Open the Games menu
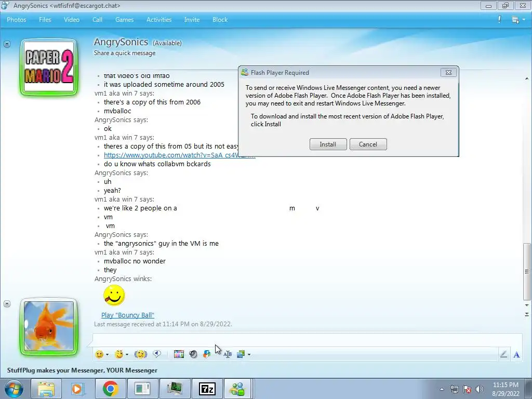 (x=124, y=20)
